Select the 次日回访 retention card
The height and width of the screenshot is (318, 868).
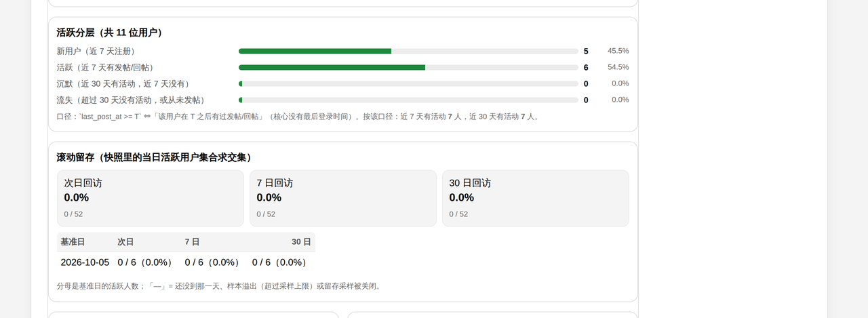151,198
